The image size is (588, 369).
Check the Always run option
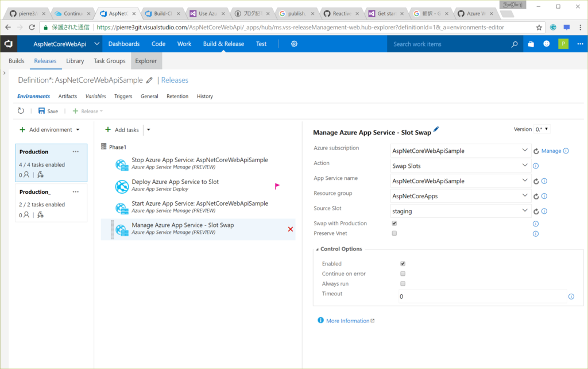click(403, 283)
